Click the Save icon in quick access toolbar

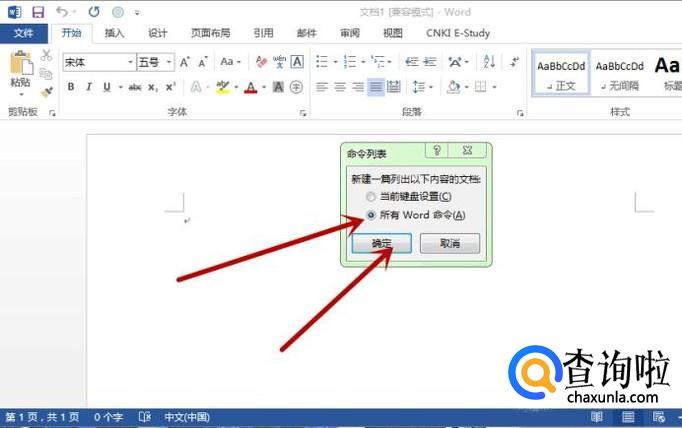tap(38, 12)
